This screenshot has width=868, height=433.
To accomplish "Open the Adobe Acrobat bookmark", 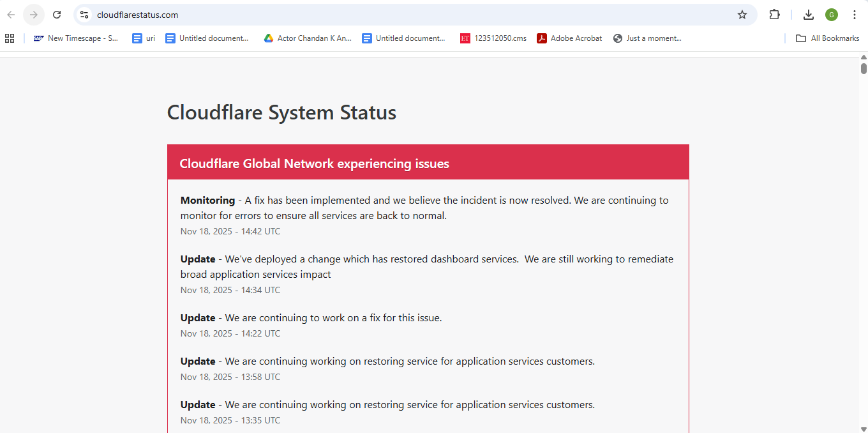I will coord(569,38).
